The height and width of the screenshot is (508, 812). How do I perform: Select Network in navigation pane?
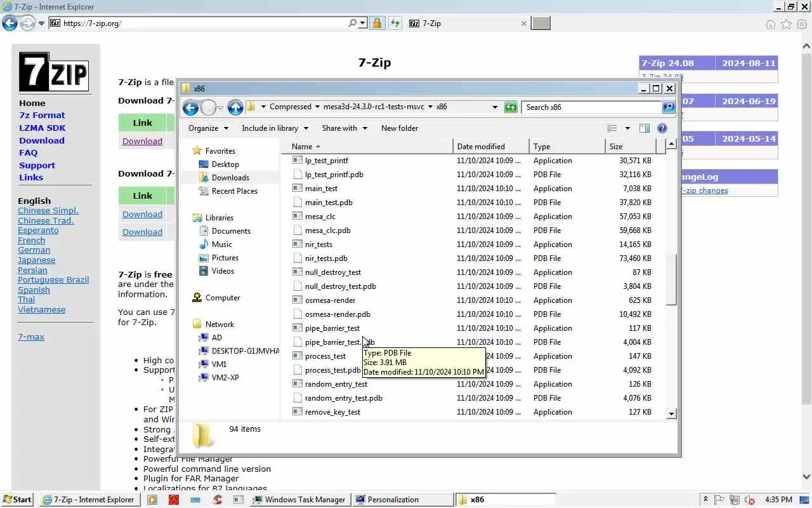click(219, 324)
